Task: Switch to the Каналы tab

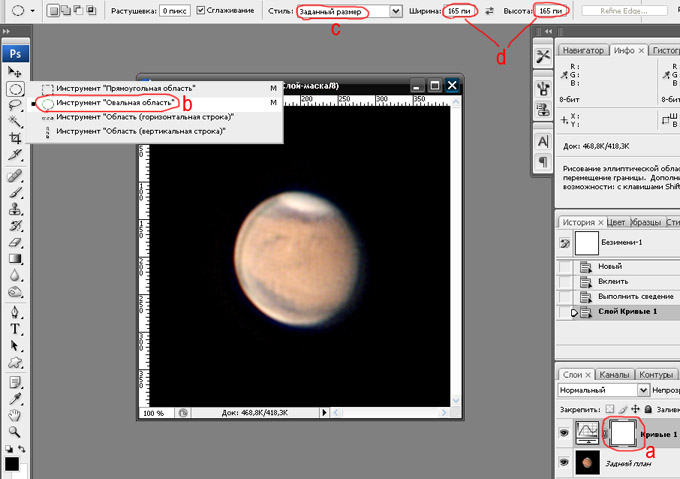Action: click(x=614, y=373)
